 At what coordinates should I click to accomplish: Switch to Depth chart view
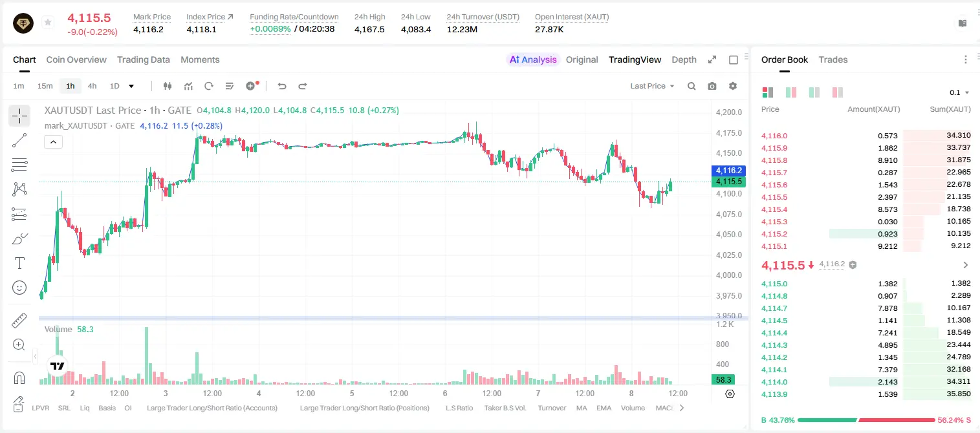[x=684, y=59]
